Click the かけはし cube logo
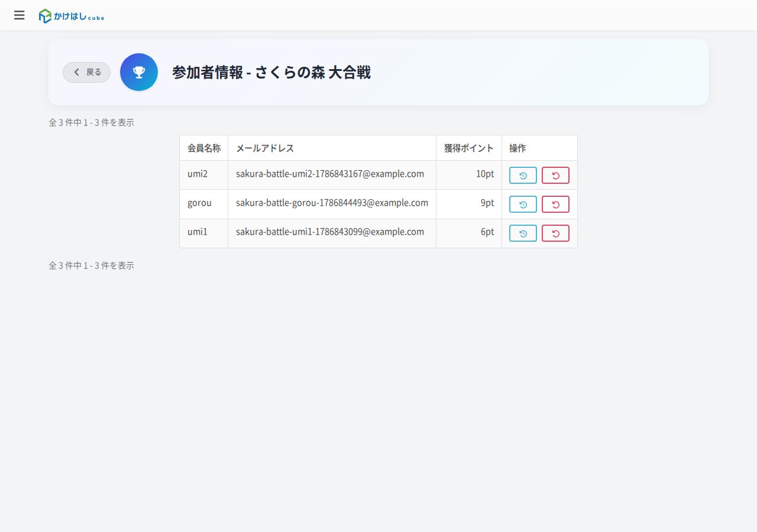The height and width of the screenshot is (532, 757). click(72, 17)
